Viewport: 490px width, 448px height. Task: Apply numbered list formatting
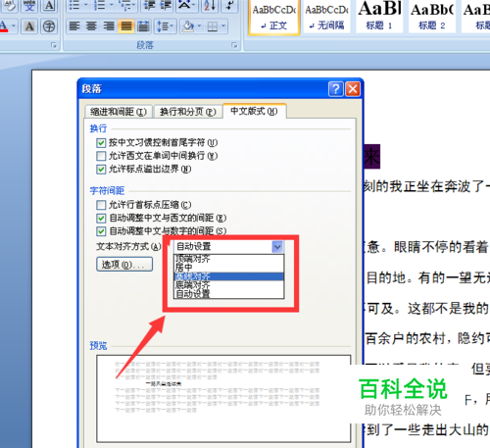[x=99, y=6]
